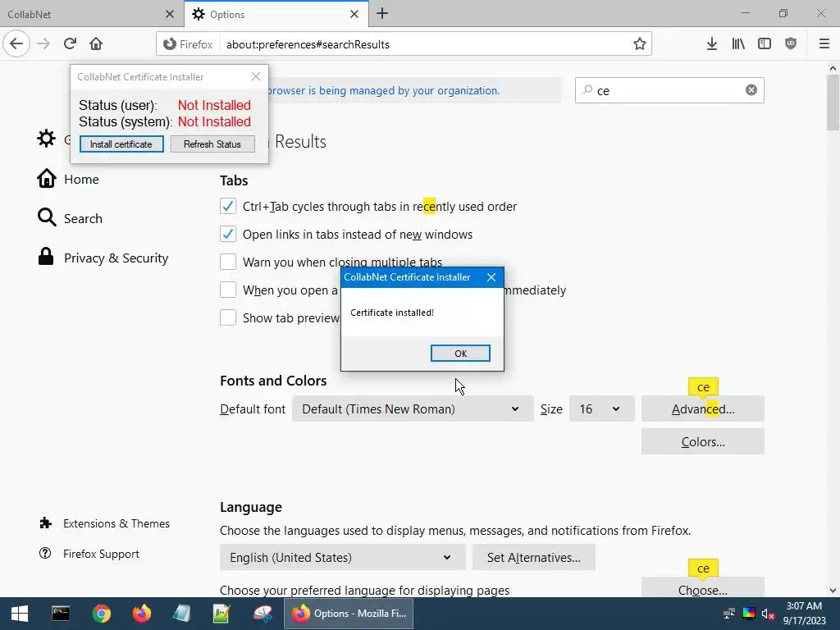Click the muted volume tray icon
This screenshot has height=630, width=840.
[768, 614]
